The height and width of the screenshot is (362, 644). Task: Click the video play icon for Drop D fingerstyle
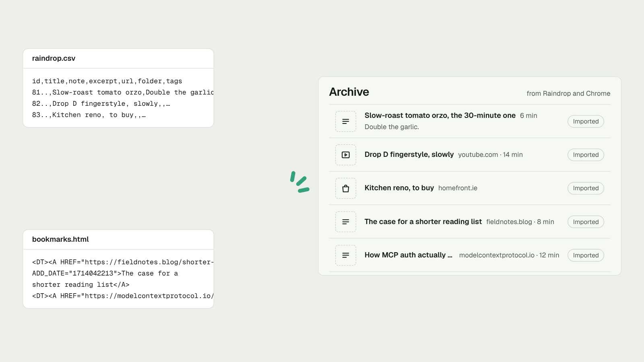click(x=346, y=155)
